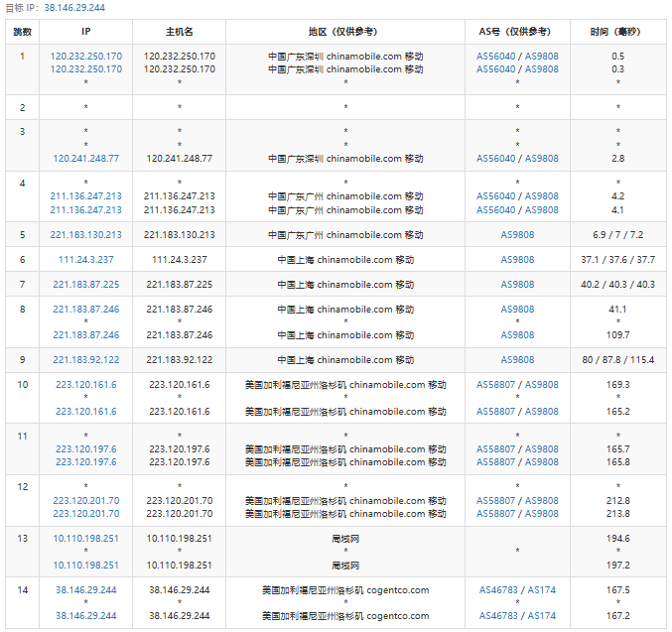Open the AS9808 link in hop 3
Image resolution: width=672 pixels, height=632 pixels.
(541, 159)
